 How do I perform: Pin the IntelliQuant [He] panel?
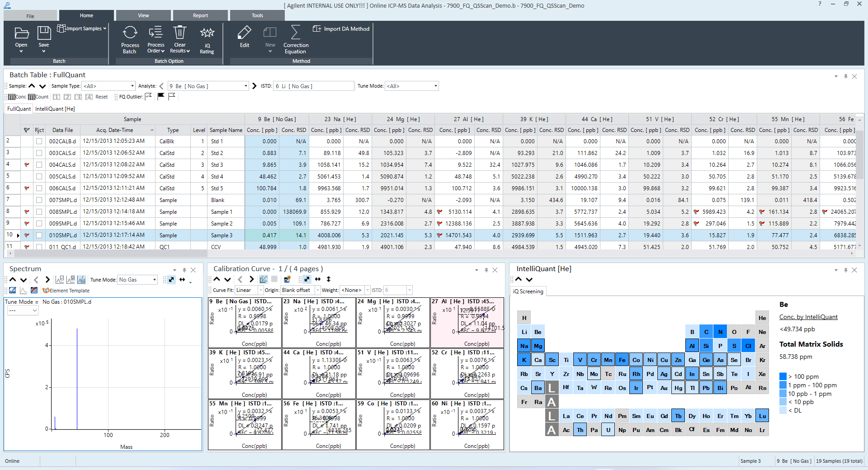click(845, 270)
